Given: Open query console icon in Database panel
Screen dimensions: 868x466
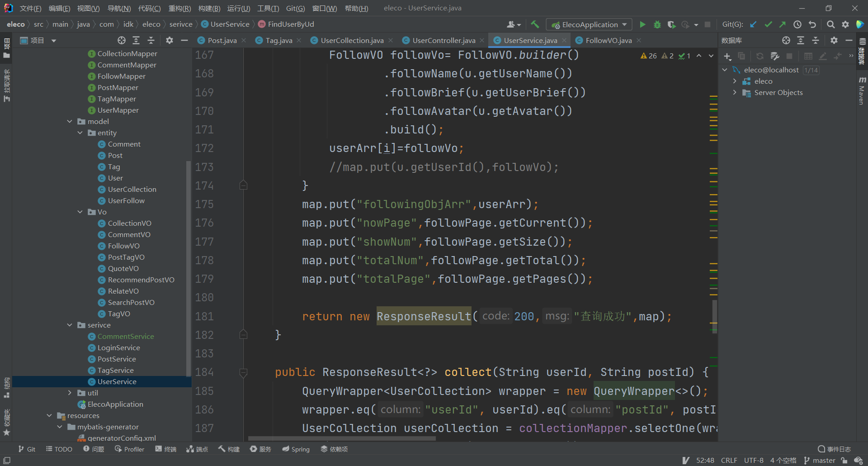Looking at the screenshot, I should [x=775, y=56].
